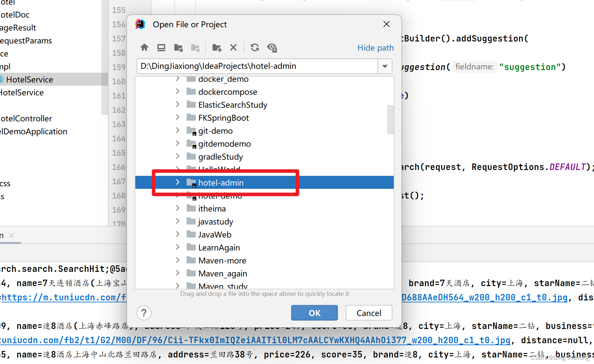
Task: Open HotelDoc class in project tree
Action: coord(15,15)
